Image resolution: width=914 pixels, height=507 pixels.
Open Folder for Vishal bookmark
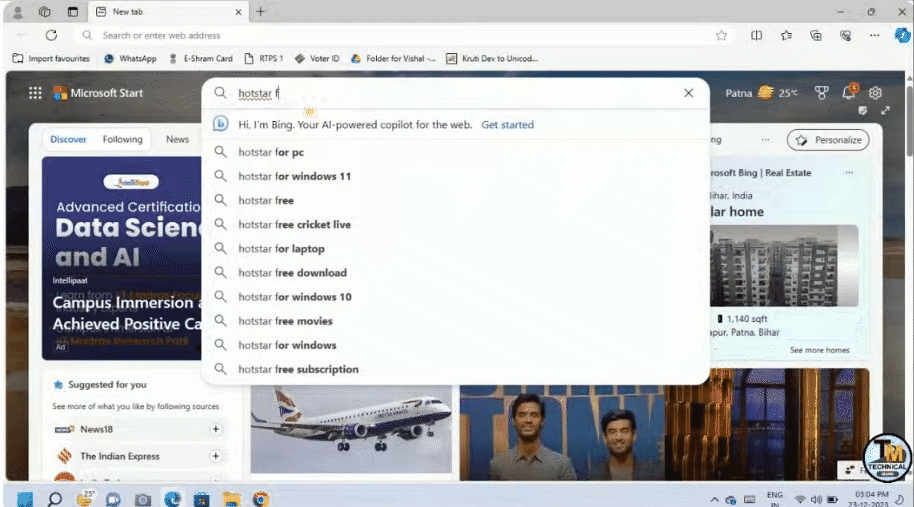[x=393, y=58]
